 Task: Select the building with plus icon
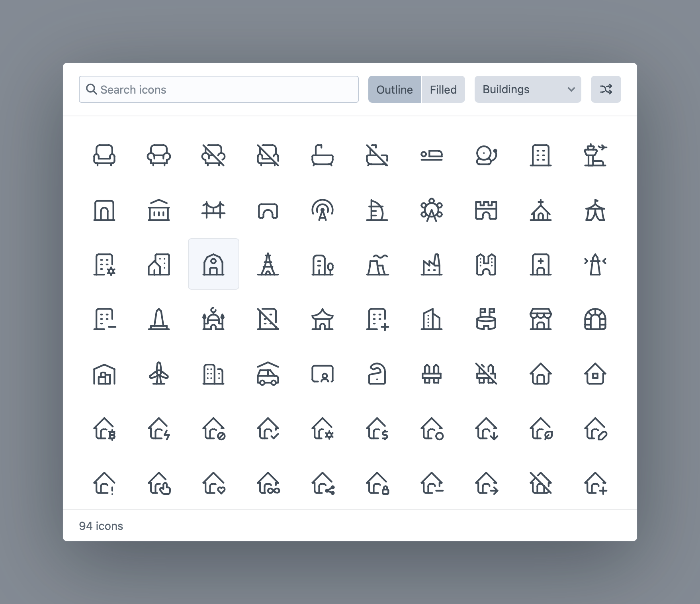[x=377, y=319]
